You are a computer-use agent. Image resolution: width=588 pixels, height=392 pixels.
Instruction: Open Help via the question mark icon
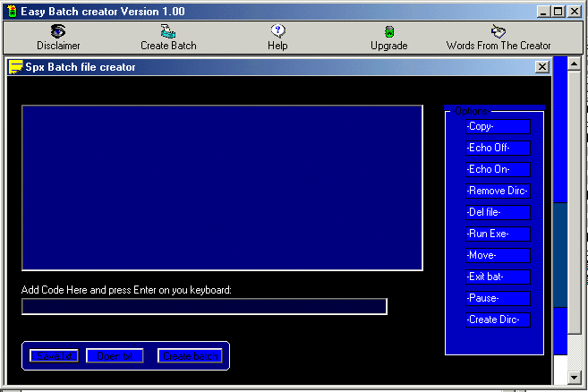pyautogui.click(x=277, y=31)
